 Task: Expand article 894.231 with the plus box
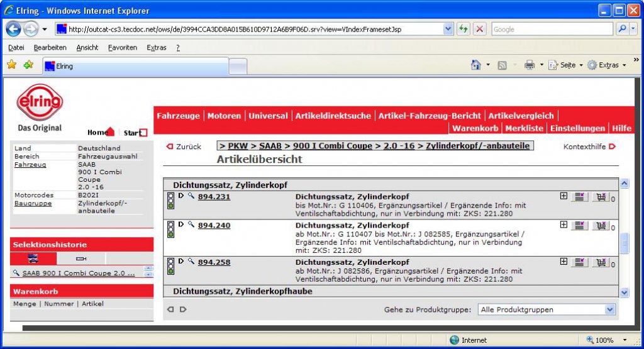click(x=564, y=196)
